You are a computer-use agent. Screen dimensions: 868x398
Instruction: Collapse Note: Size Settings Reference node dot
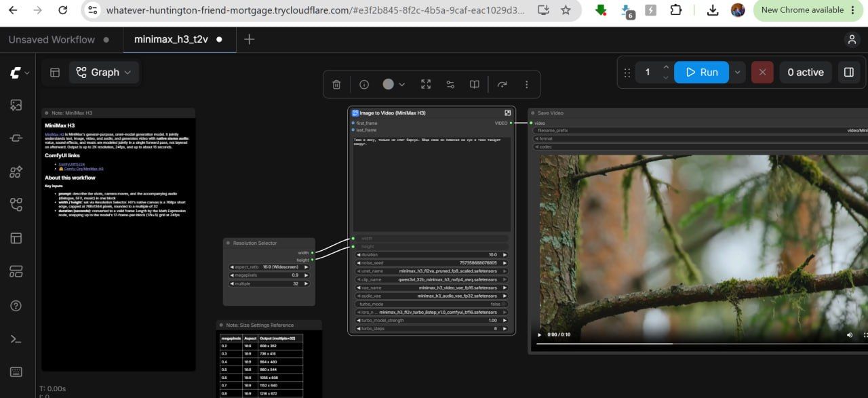tap(221, 325)
